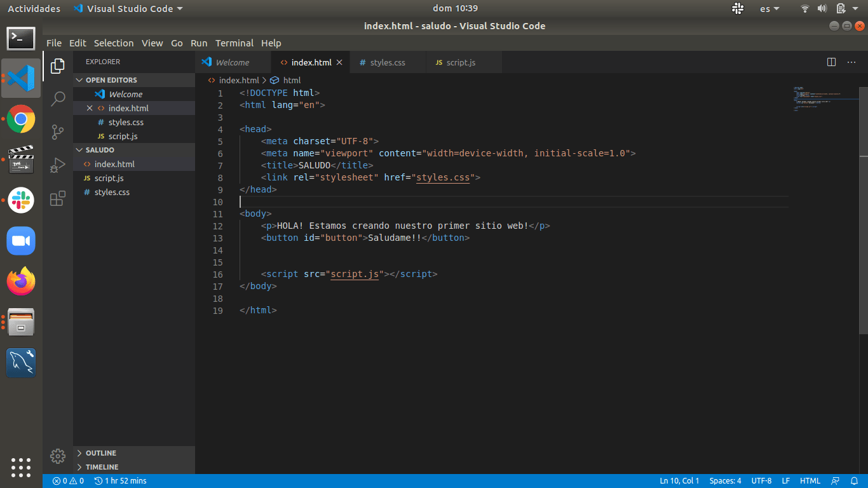Screen dimensions: 868x488
Task: Open the Source Control view
Action: (58, 132)
